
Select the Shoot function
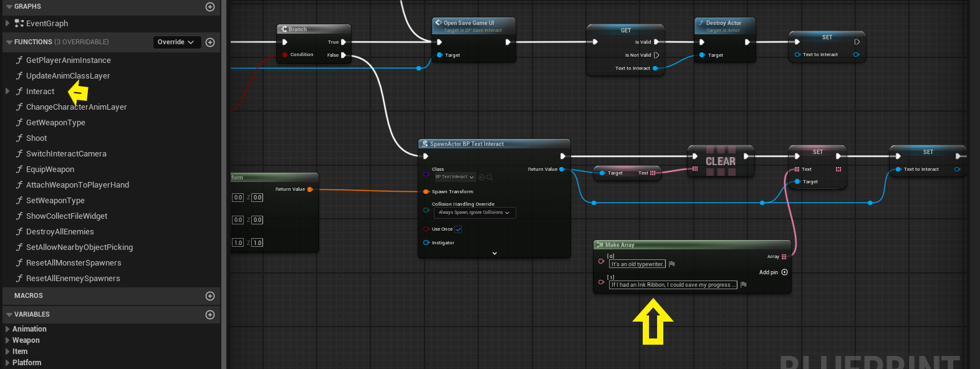[36, 138]
